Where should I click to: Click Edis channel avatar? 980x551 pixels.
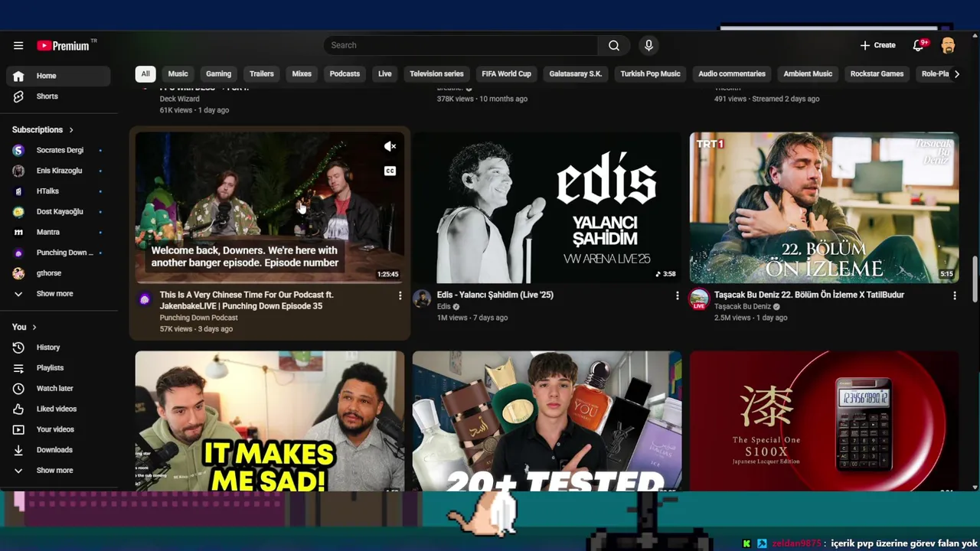point(422,298)
